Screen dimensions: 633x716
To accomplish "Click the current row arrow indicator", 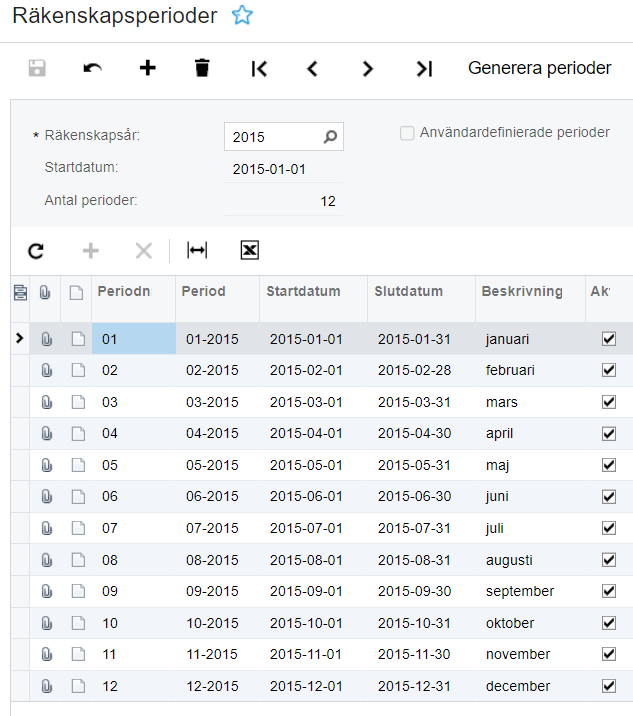I will (20, 338).
